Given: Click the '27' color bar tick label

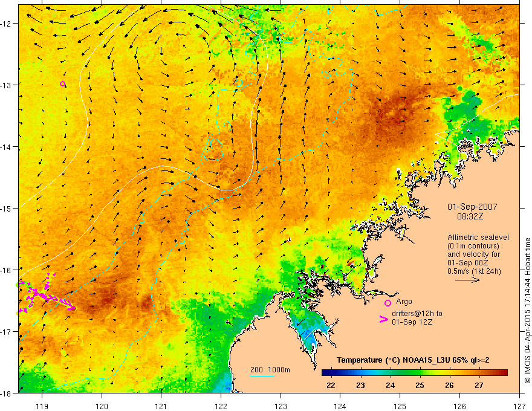Looking at the screenshot, I should [479, 386].
